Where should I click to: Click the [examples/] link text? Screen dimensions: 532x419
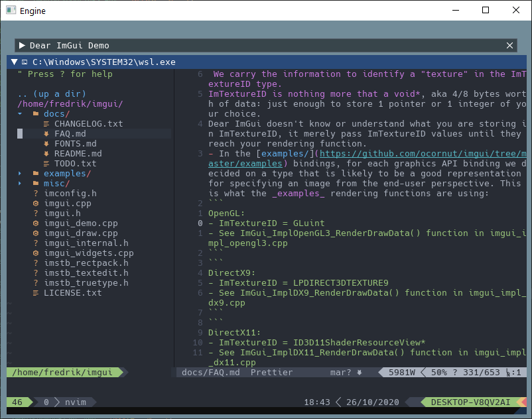point(285,154)
